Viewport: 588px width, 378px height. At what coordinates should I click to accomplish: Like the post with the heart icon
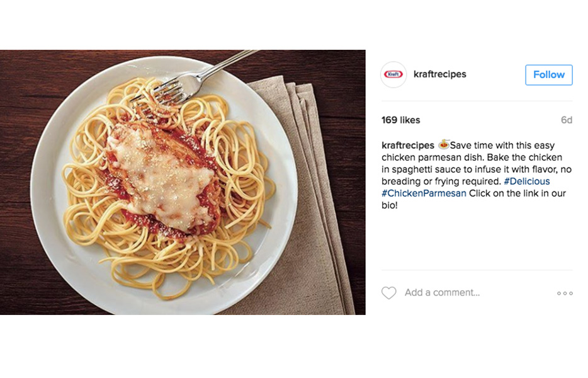click(388, 293)
